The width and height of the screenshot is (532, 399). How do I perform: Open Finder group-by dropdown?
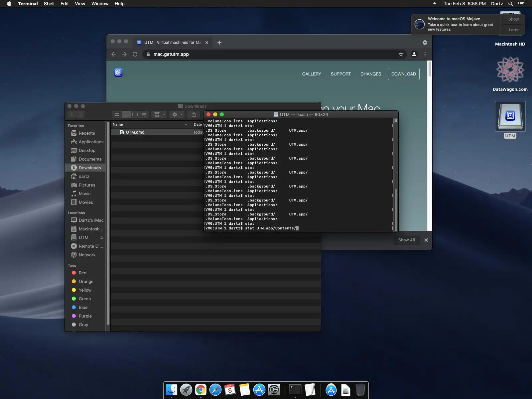coord(160,114)
